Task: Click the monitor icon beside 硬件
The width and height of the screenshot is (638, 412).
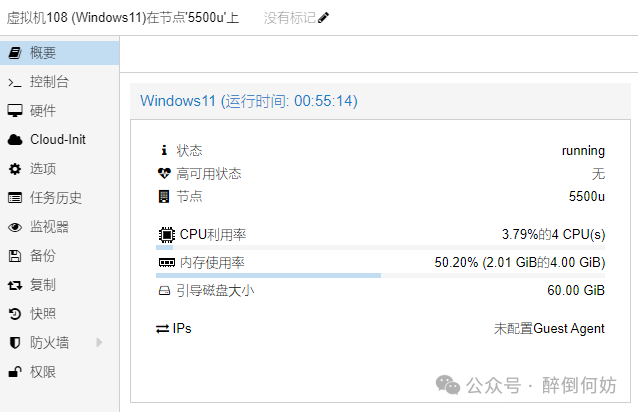Action: (15, 111)
